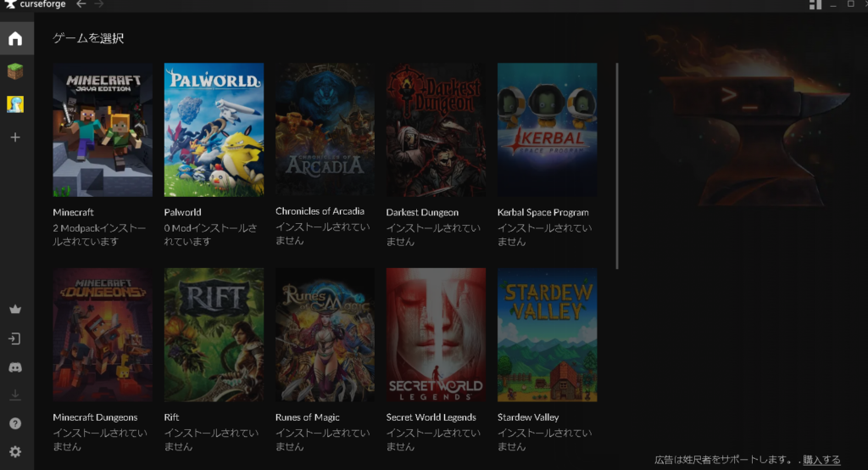Viewport: 868px width, 470px height.
Task: Choose the Darkest Dungeon cover art
Action: [x=436, y=130]
